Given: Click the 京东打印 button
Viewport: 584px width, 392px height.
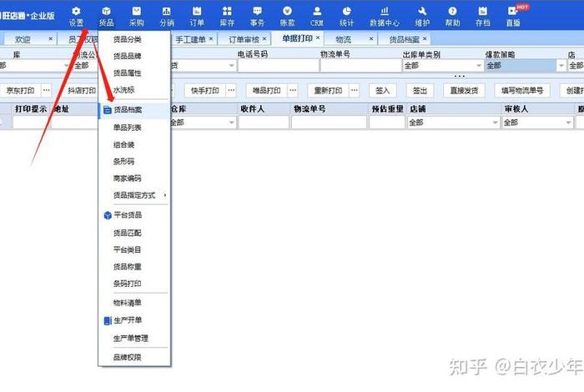Looking at the screenshot, I should pyautogui.click(x=21, y=90).
